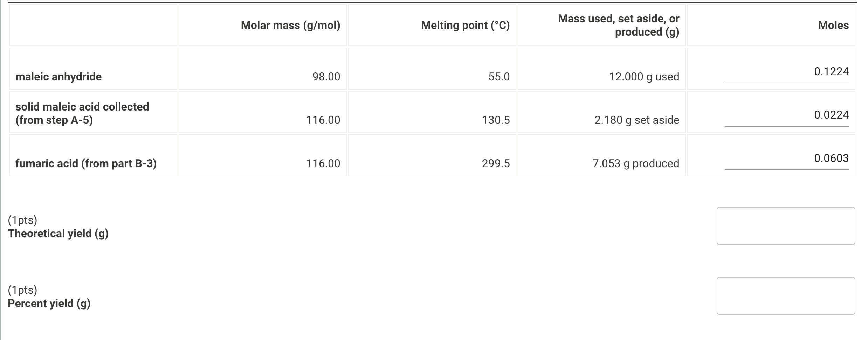Click the maleic anhydride row label
868x340 pixels.
tap(58, 77)
